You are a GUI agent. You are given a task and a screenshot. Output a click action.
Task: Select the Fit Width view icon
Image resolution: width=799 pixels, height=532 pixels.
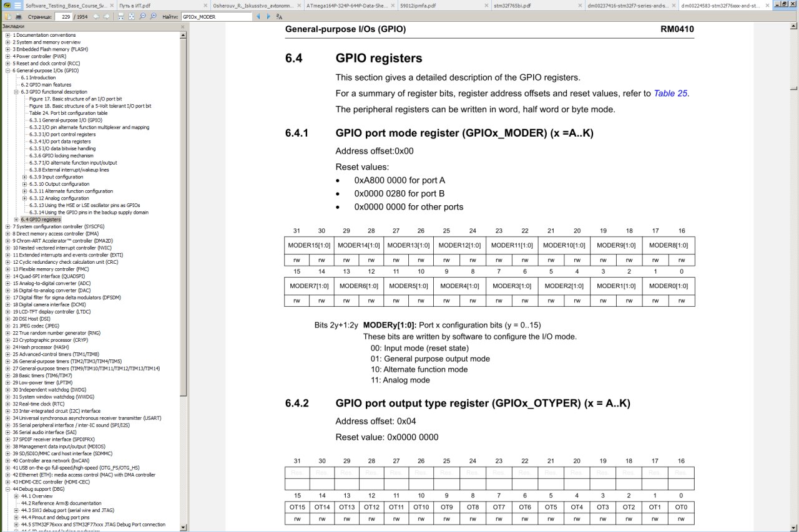coord(121,16)
